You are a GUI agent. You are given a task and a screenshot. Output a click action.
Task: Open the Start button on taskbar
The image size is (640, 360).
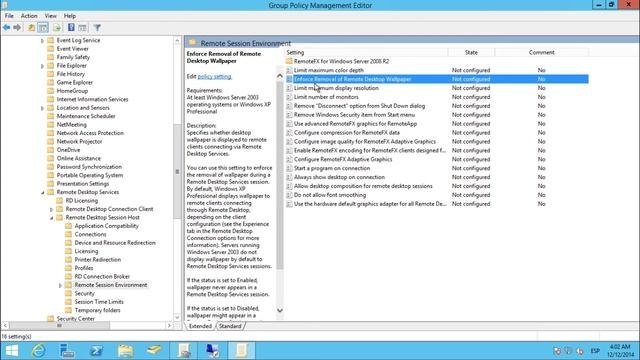12,351
